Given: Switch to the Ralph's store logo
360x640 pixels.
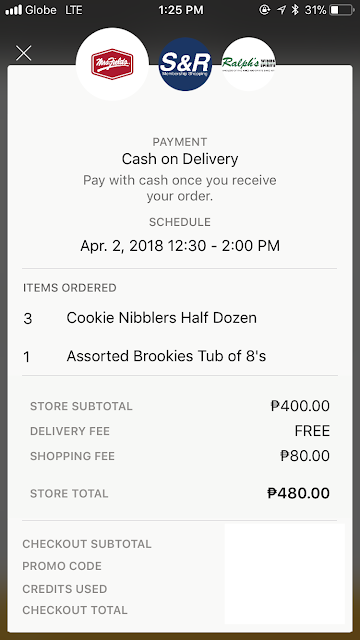Looking at the screenshot, I should point(249,64).
